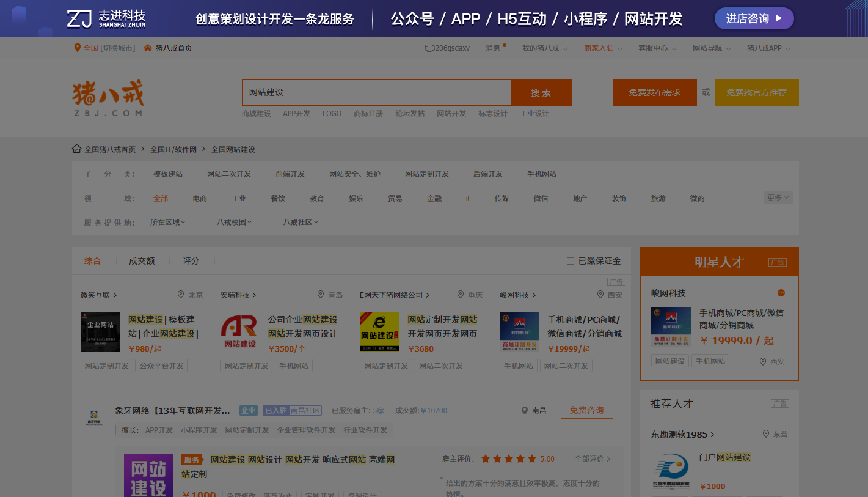Click the 免费发布需求 button
The image size is (868, 497).
tap(655, 92)
